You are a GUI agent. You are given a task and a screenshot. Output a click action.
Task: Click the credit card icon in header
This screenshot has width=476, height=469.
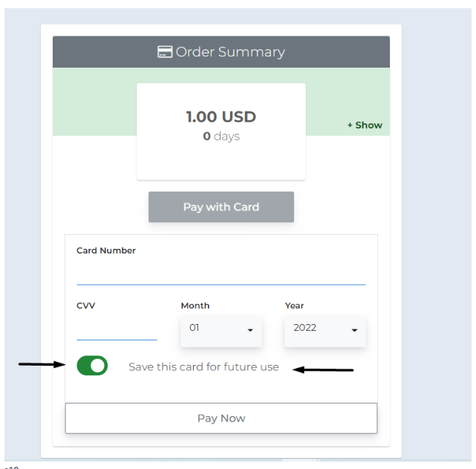[x=165, y=52]
